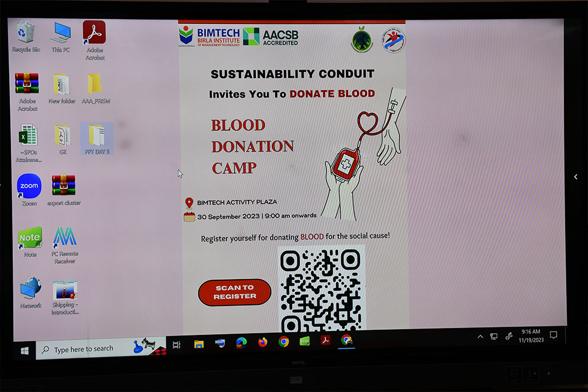Open File Explorer in the taskbar
The image size is (588, 392).
point(199,344)
